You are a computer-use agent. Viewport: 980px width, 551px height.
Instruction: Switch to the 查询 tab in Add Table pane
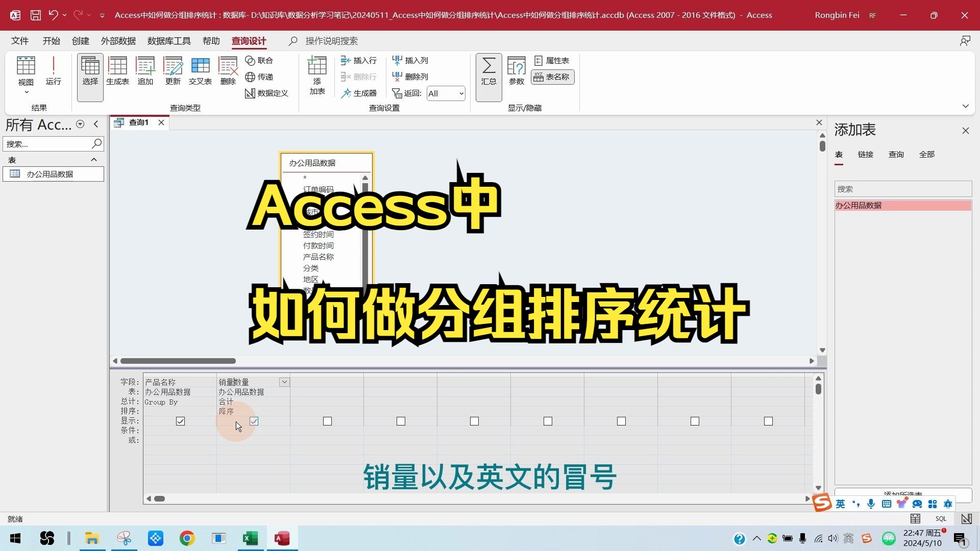[896, 155]
